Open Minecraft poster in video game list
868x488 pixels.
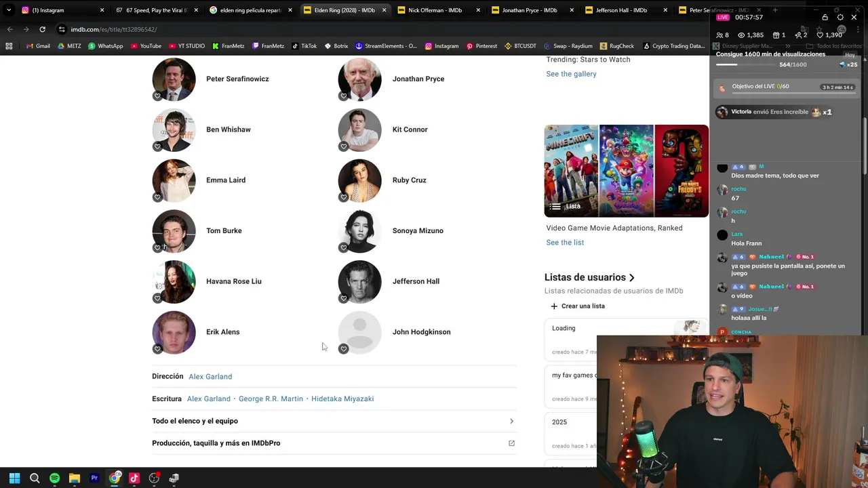[x=571, y=171]
